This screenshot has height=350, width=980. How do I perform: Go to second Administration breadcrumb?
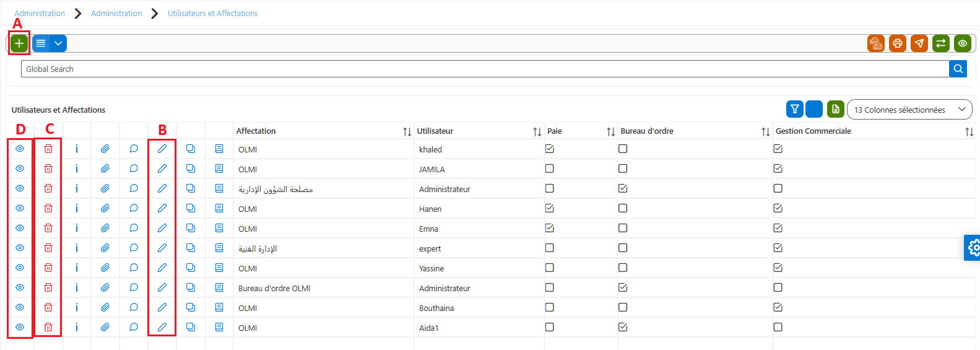point(116,13)
